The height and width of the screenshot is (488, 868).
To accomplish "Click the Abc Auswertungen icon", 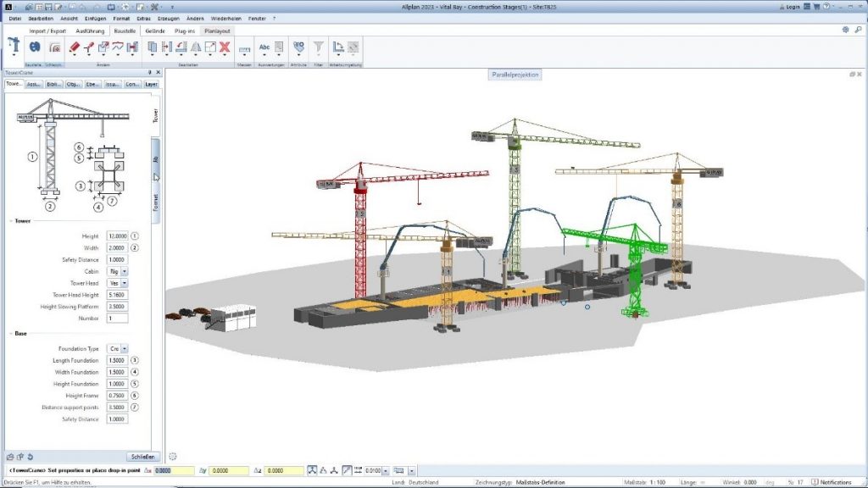I will coord(263,48).
